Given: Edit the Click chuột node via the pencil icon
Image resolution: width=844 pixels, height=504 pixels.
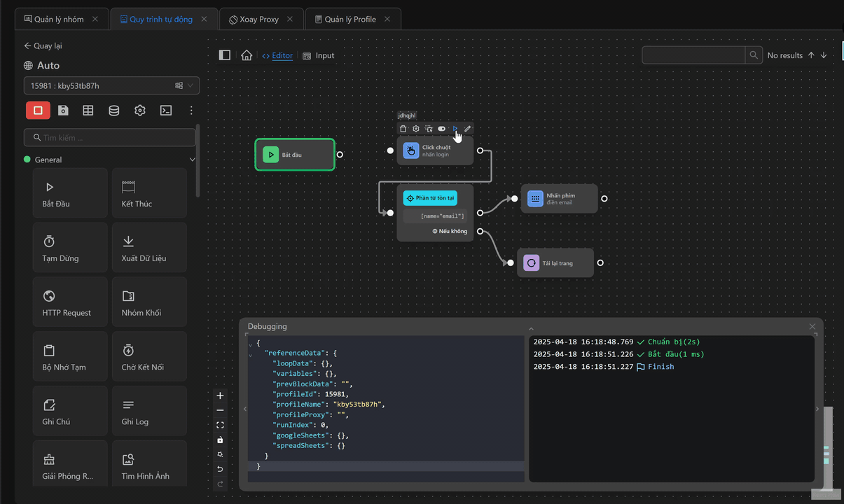Looking at the screenshot, I should click(467, 128).
